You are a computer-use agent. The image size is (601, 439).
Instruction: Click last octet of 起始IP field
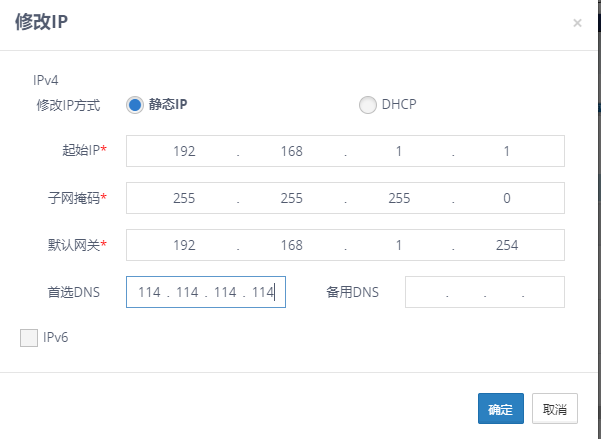507,151
